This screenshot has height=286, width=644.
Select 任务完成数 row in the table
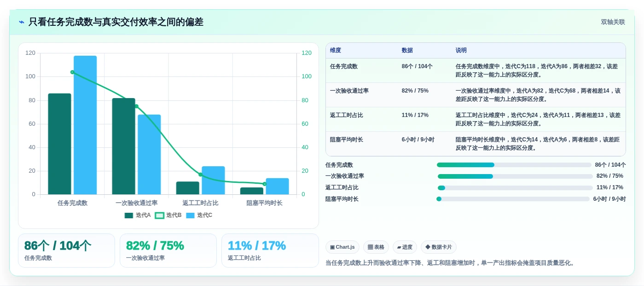click(476, 70)
